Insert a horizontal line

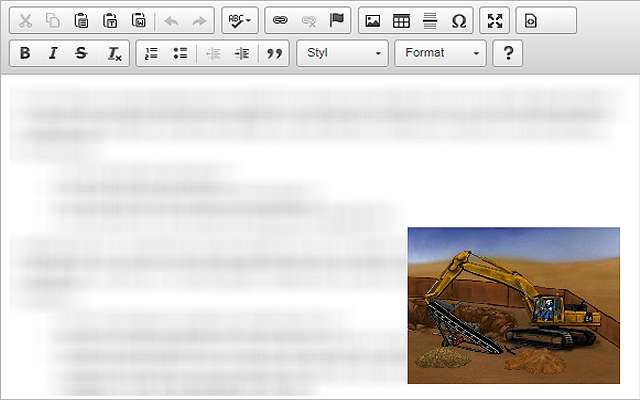pos(430,20)
